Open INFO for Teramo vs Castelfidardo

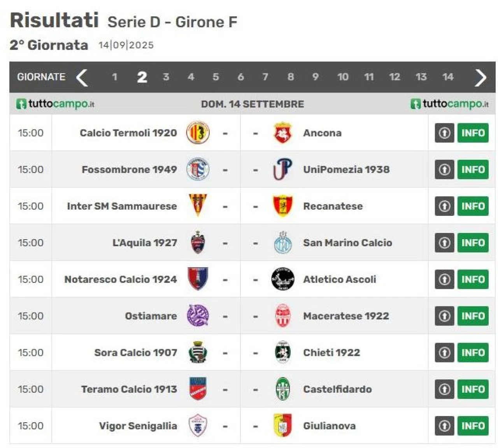[x=473, y=389]
